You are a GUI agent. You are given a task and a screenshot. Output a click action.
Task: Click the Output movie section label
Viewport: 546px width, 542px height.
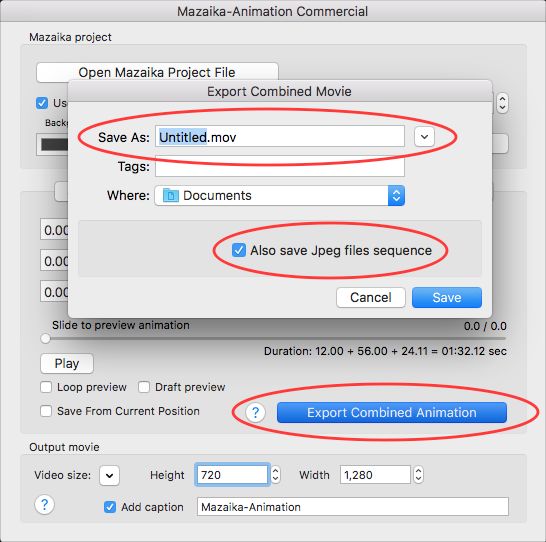click(x=64, y=447)
